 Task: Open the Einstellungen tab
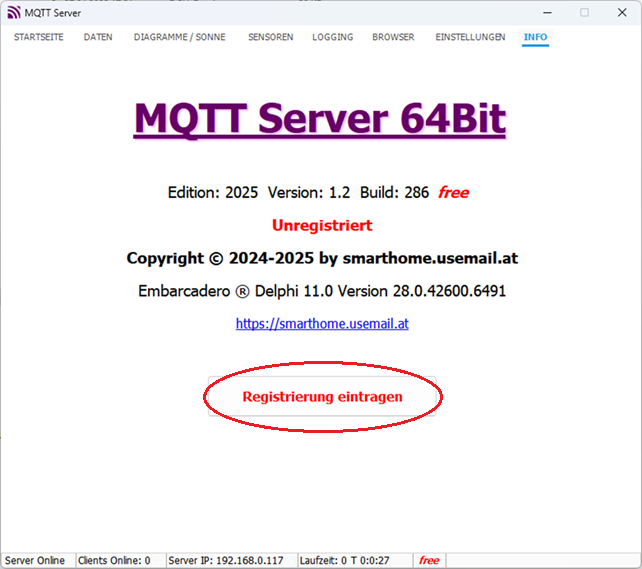[470, 37]
